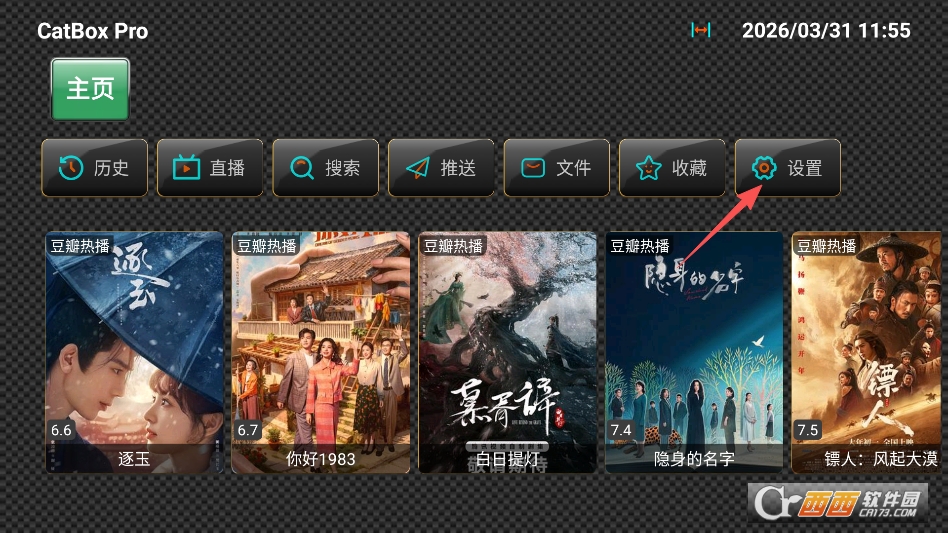Open the 逐玉 drama poster
948x533 pixels.
[134, 352]
